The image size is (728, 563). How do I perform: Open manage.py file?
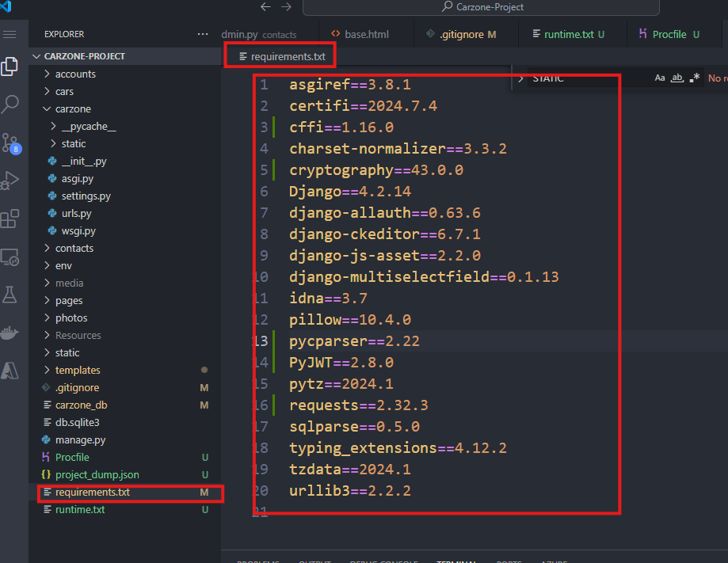125,440
